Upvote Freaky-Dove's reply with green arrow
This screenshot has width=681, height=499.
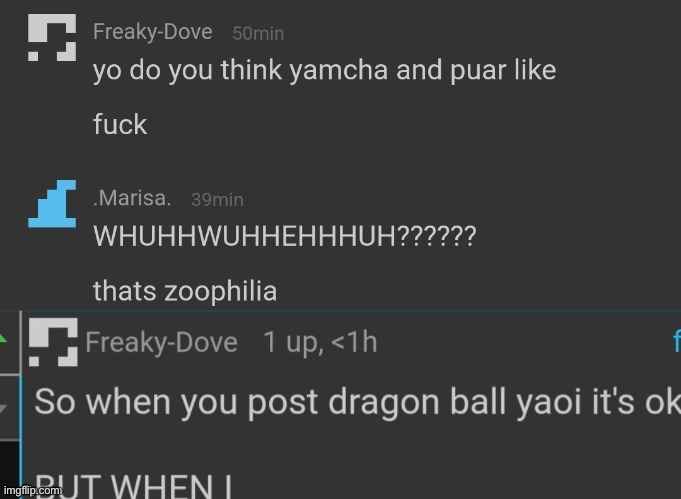pyautogui.click(x=3, y=340)
